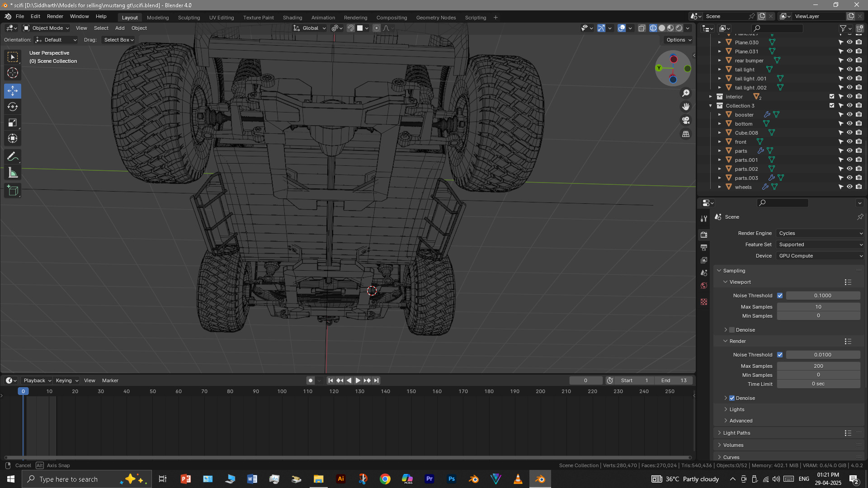The width and height of the screenshot is (868, 488).
Task: Hide the booster object in viewport
Action: click(x=849, y=114)
